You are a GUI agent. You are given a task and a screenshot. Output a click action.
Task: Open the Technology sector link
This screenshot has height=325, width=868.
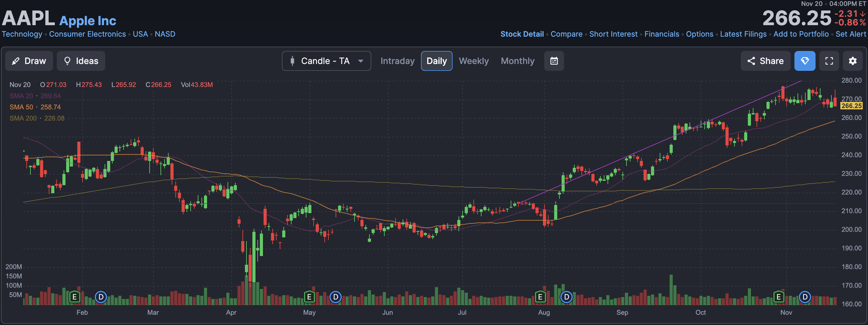click(x=22, y=34)
